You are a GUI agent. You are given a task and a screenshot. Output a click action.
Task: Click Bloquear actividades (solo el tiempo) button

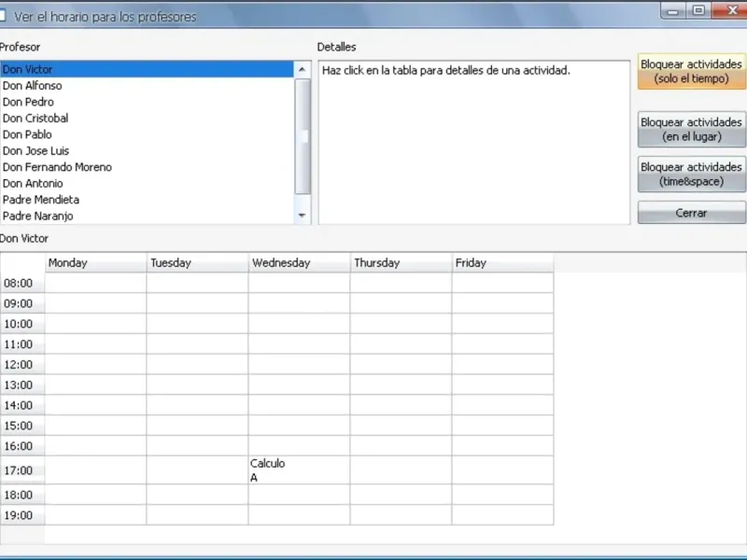(x=691, y=72)
